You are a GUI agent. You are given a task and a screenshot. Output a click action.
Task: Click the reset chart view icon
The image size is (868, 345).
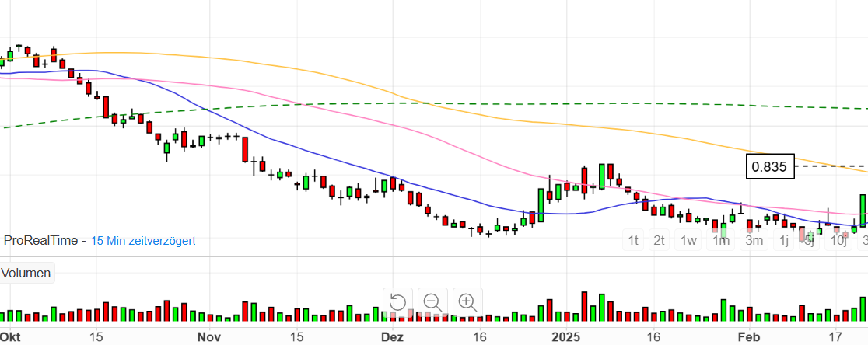click(x=397, y=302)
